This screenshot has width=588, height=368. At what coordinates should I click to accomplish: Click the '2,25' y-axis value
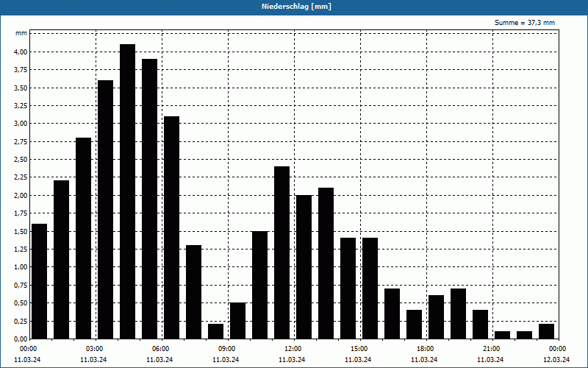(x=21, y=177)
